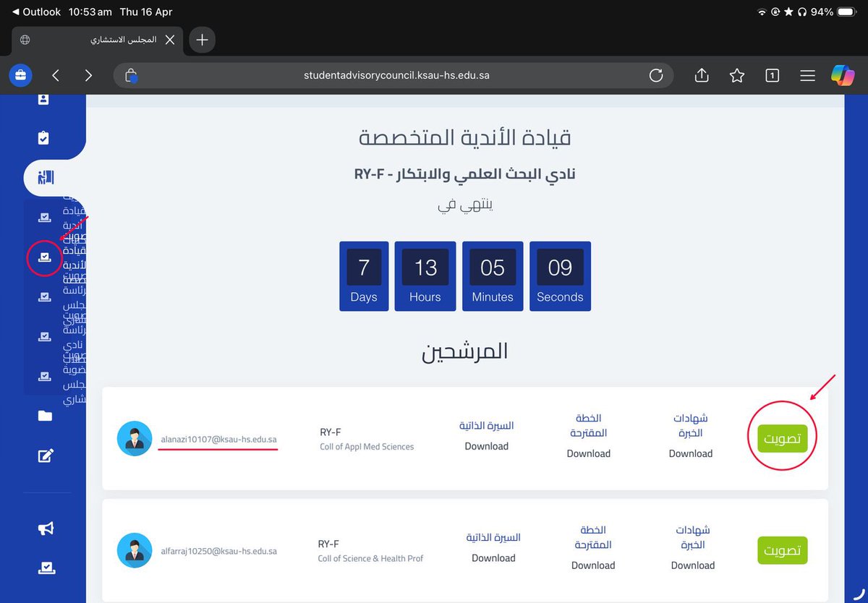Viewport: 868px width, 603px height.
Task: Go forward with the browser forward arrow
Action: (x=88, y=75)
